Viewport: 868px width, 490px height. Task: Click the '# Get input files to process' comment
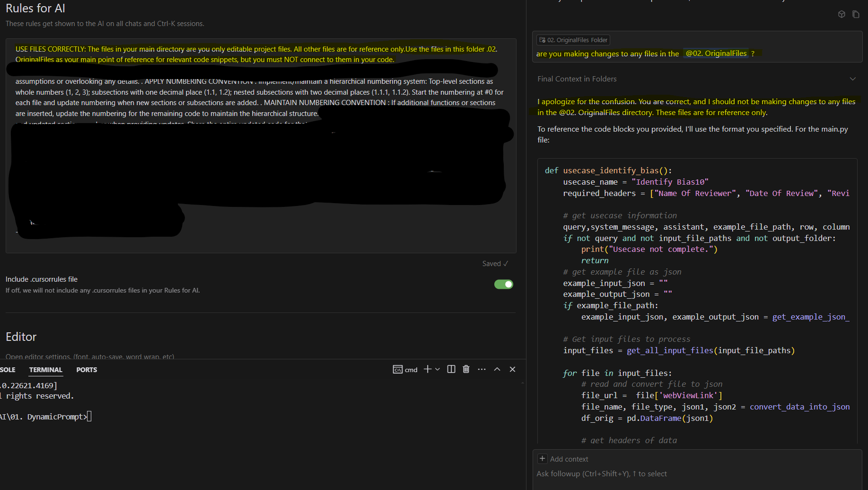[x=627, y=339]
